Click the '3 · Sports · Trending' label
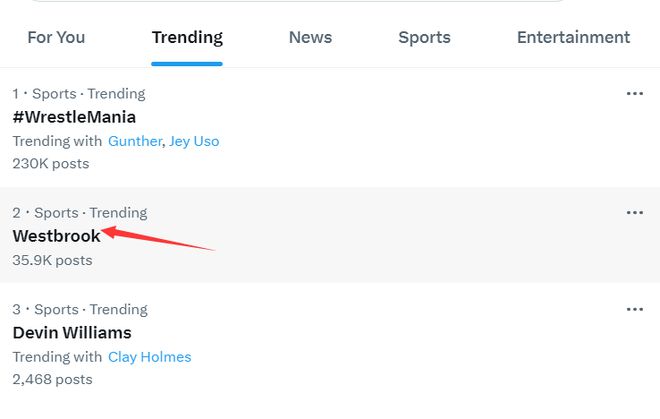The width and height of the screenshot is (660, 419). click(x=79, y=310)
